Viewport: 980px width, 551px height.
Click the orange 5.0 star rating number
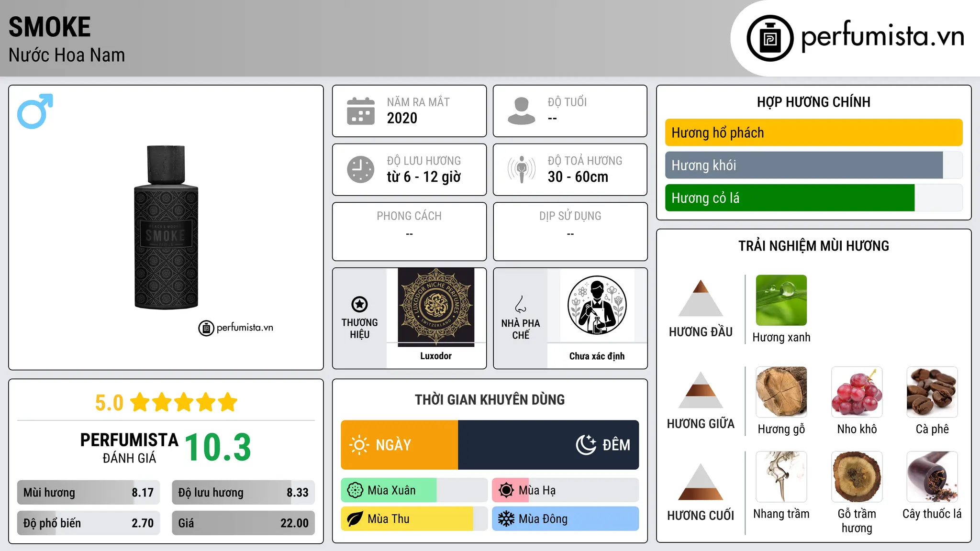pos(109,403)
